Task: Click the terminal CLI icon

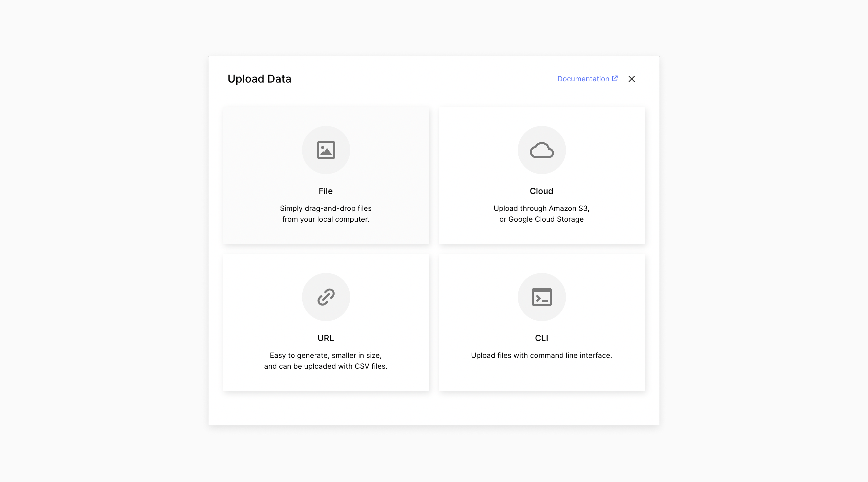Action: coord(542,297)
